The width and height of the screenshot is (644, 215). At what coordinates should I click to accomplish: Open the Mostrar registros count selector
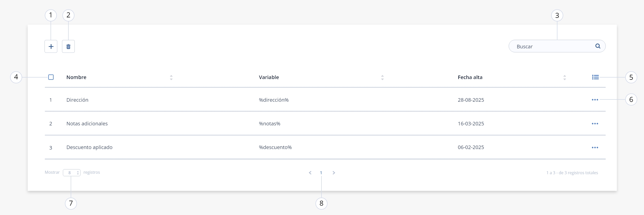(72, 173)
